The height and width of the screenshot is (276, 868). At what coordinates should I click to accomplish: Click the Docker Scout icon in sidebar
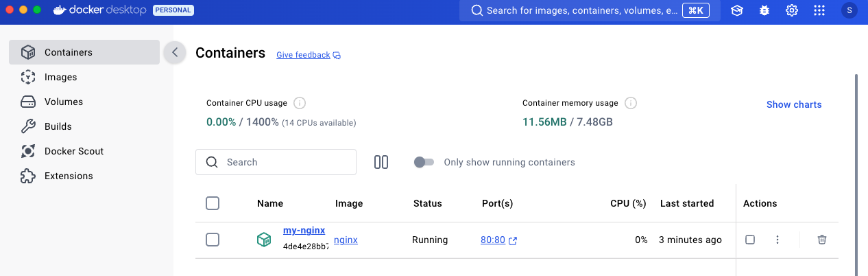(x=28, y=151)
